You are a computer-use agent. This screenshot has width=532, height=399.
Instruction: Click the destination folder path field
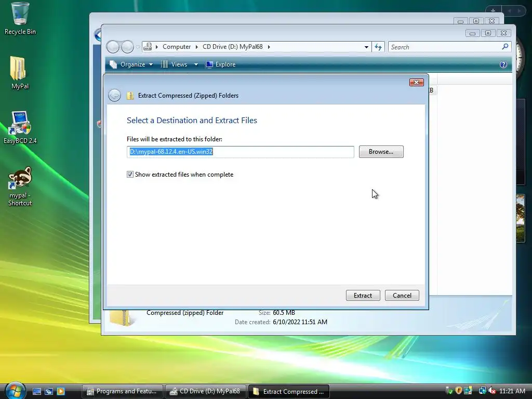click(x=240, y=152)
